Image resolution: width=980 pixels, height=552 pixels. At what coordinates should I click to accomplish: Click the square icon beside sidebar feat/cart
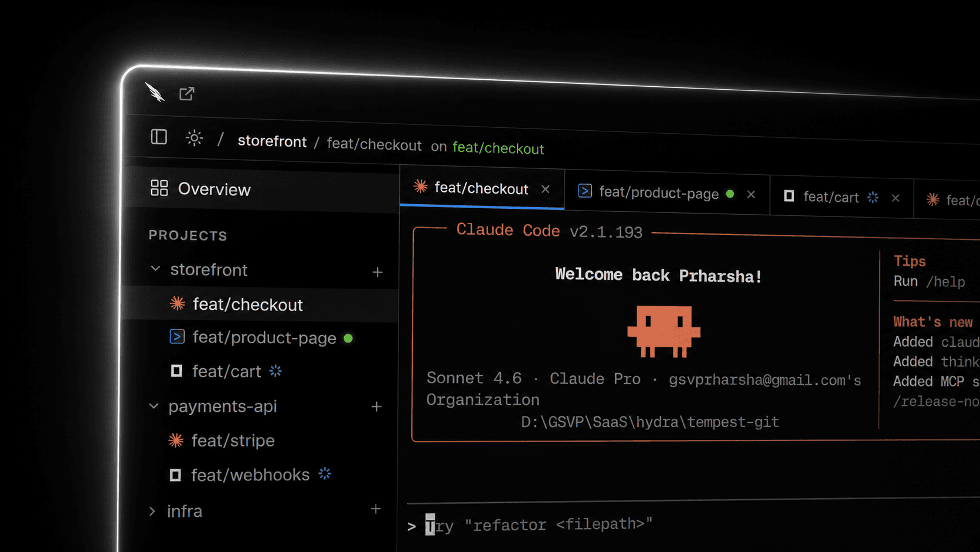(x=176, y=371)
